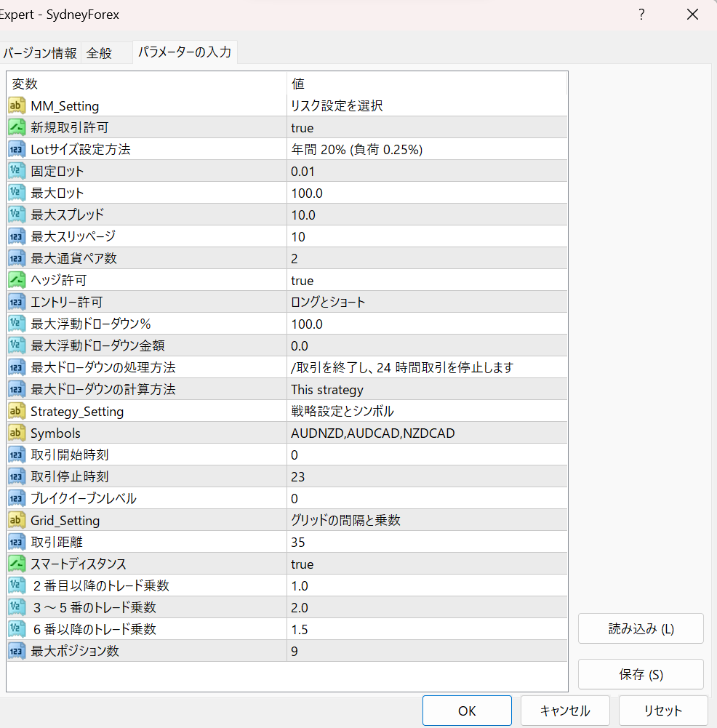Click the 読み込み (L) button
717x728 pixels.
(x=641, y=628)
